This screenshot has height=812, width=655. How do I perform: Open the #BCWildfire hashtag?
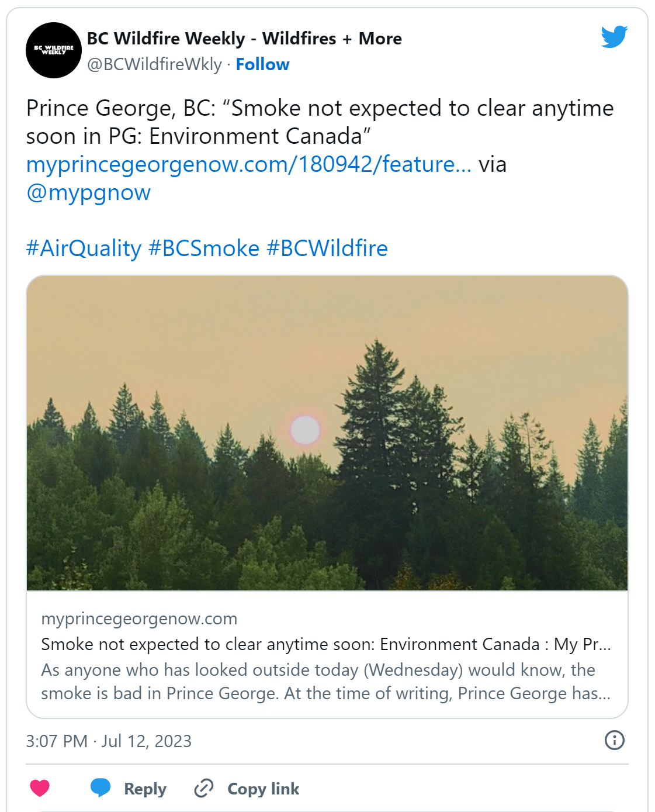point(327,248)
